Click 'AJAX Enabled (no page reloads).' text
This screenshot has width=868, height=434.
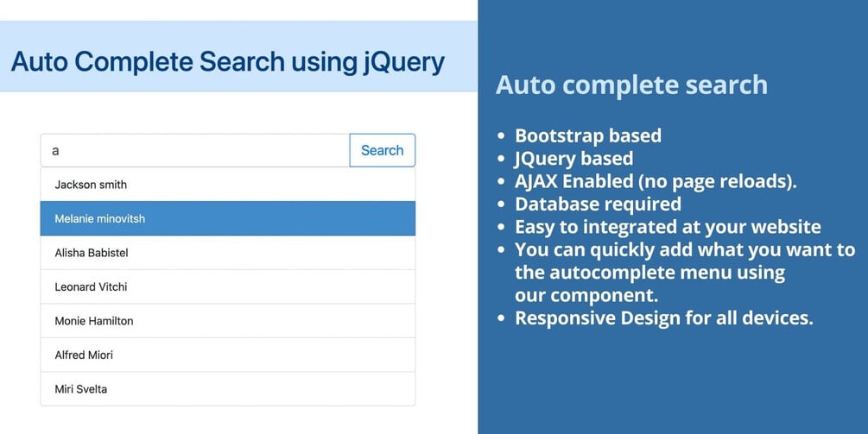[x=656, y=181]
